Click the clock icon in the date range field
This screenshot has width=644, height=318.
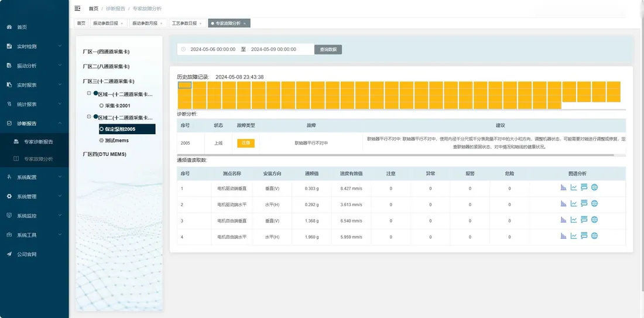(x=183, y=49)
